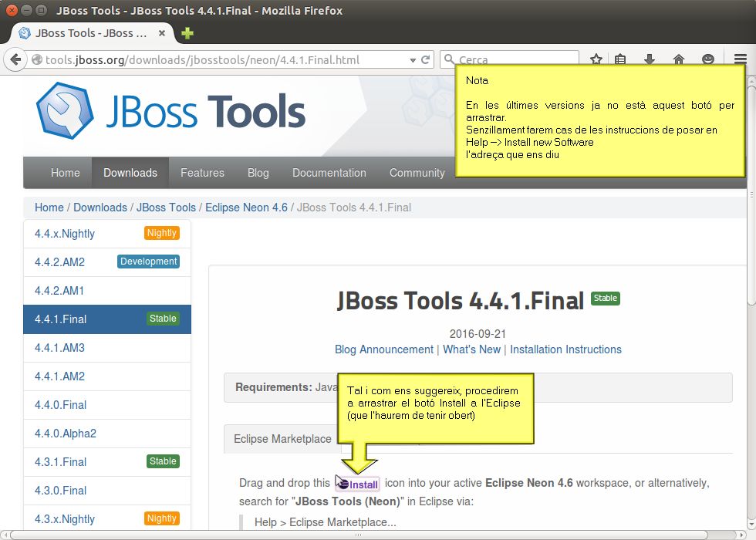756x540 pixels.
Task: Select version 4.4.0.Final in sidebar
Action: (x=107, y=404)
